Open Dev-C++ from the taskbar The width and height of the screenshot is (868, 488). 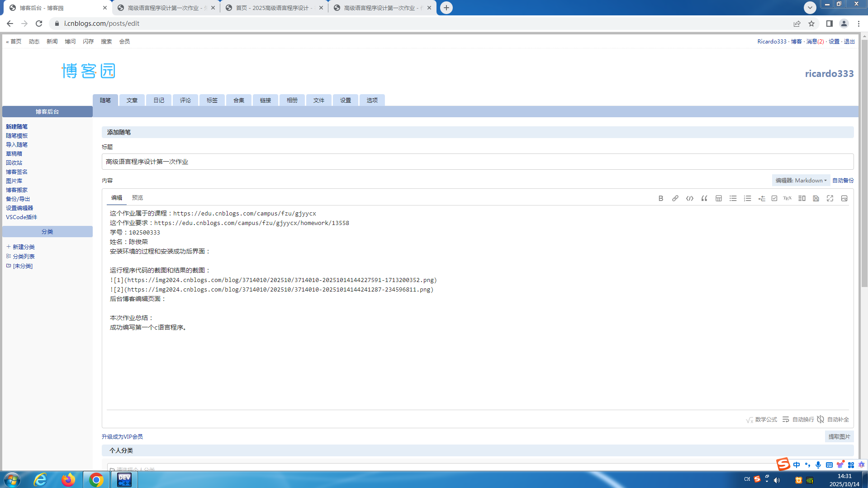(x=124, y=480)
